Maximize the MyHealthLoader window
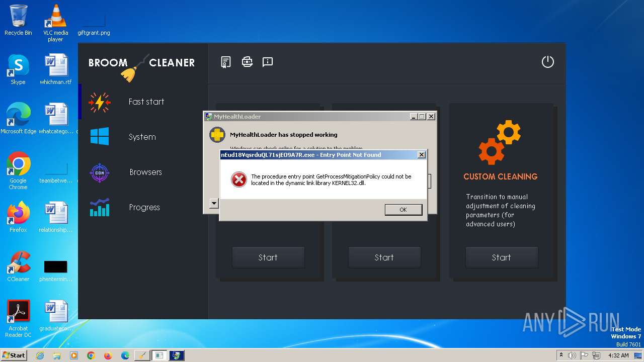The width and height of the screenshot is (644, 362). [x=422, y=117]
